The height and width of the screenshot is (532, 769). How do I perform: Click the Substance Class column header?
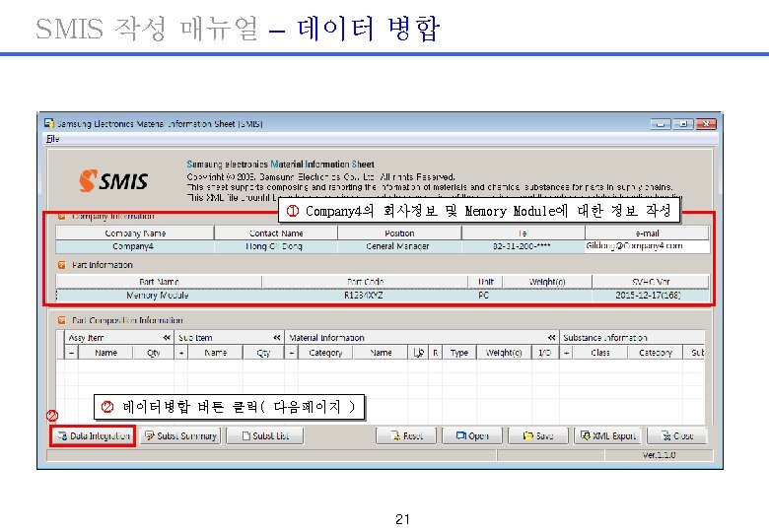point(600,353)
